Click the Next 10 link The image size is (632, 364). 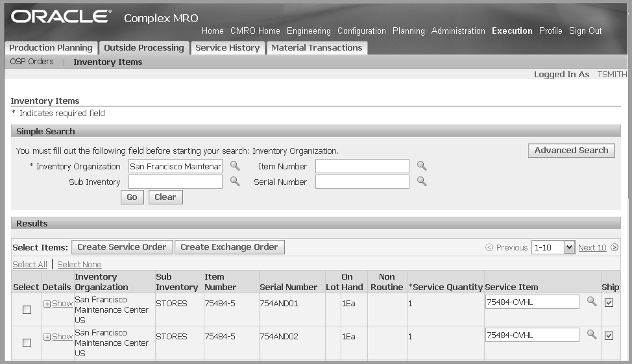(x=592, y=247)
